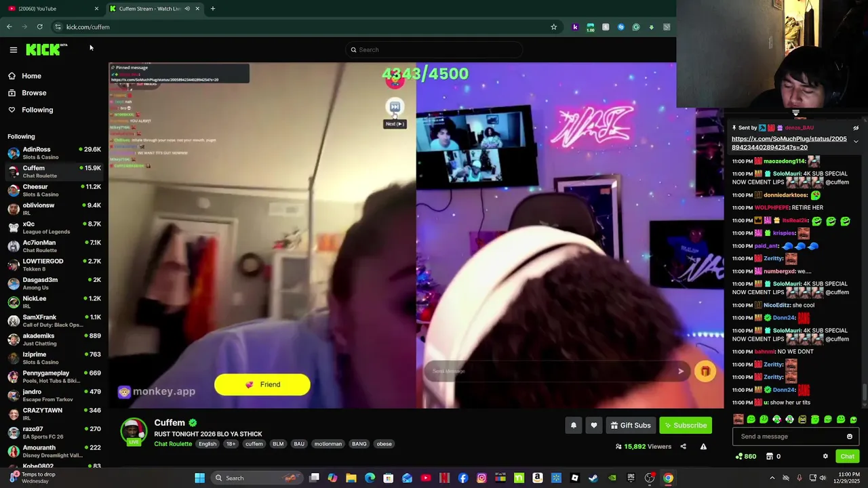
Task: Open Windows Start menu
Action: click(x=199, y=478)
